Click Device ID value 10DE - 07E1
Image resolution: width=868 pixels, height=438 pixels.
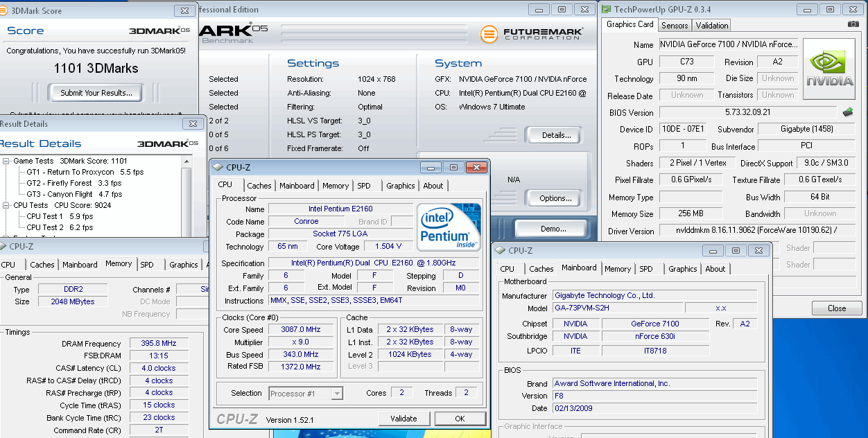point(683,129)
